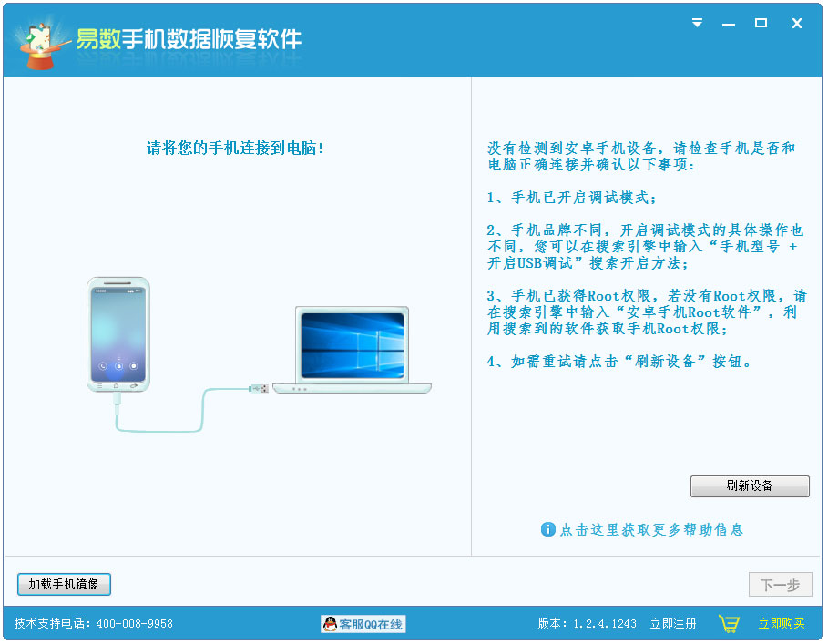Open the 客服QQ在线 support chat

pyautogui.click(x=364, y=623)
